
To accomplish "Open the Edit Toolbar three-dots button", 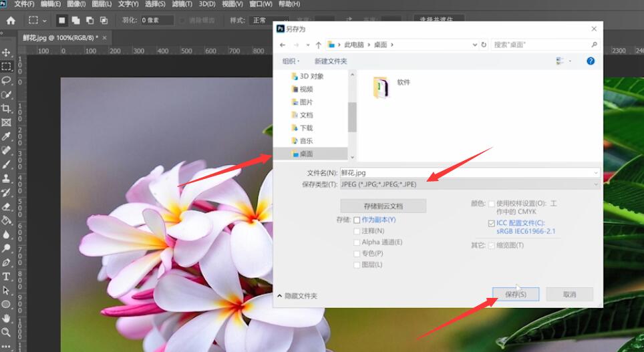I will pyautogui.click(x=6, y=346).
